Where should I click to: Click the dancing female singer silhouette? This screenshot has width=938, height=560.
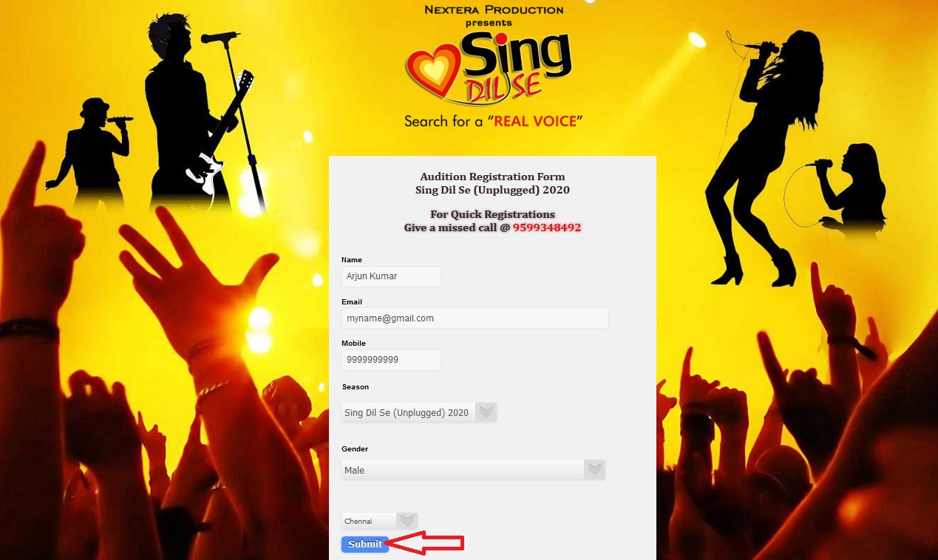[x=763, y=154]
